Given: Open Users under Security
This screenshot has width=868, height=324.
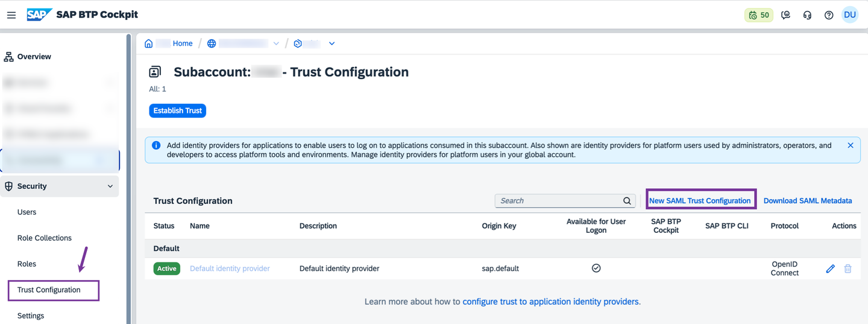Looking at the screenshot, I should click(27, 212).
